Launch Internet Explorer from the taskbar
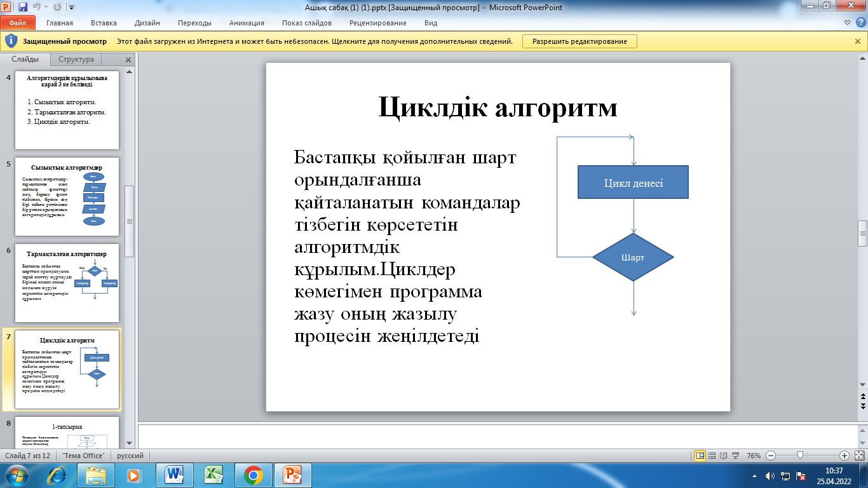This screenshot has width=868, height=488. (57, 475)
